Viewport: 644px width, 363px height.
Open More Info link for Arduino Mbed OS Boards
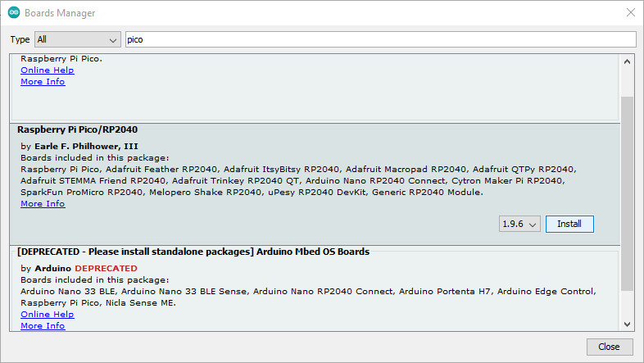click(x=43, y=325)
